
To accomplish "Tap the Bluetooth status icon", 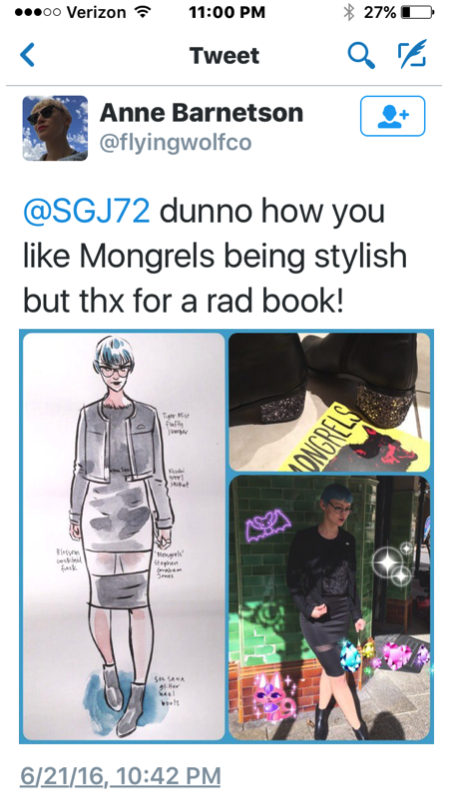I will pyautogui.click(x=349, y=13).
